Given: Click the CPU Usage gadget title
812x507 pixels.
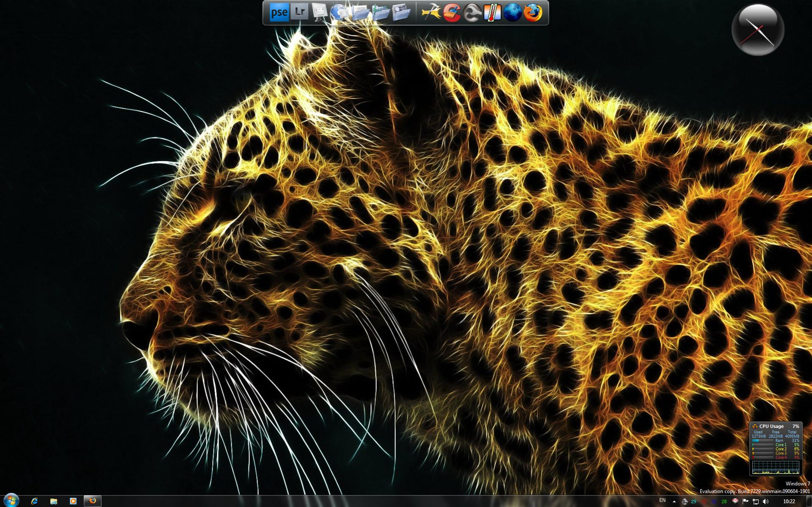Looking at the screenshot, I should (771, 426).
